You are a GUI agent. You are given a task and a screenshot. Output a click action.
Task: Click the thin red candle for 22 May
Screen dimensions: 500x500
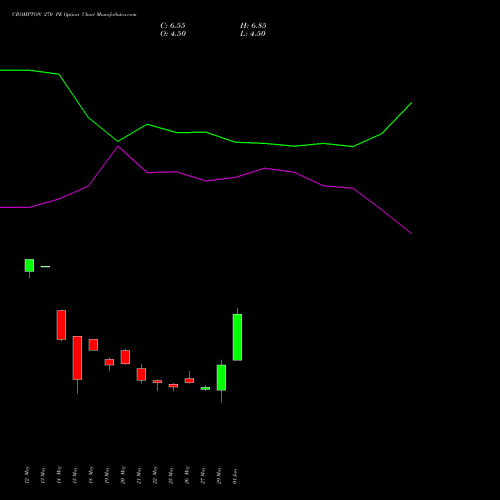[157, 382]
